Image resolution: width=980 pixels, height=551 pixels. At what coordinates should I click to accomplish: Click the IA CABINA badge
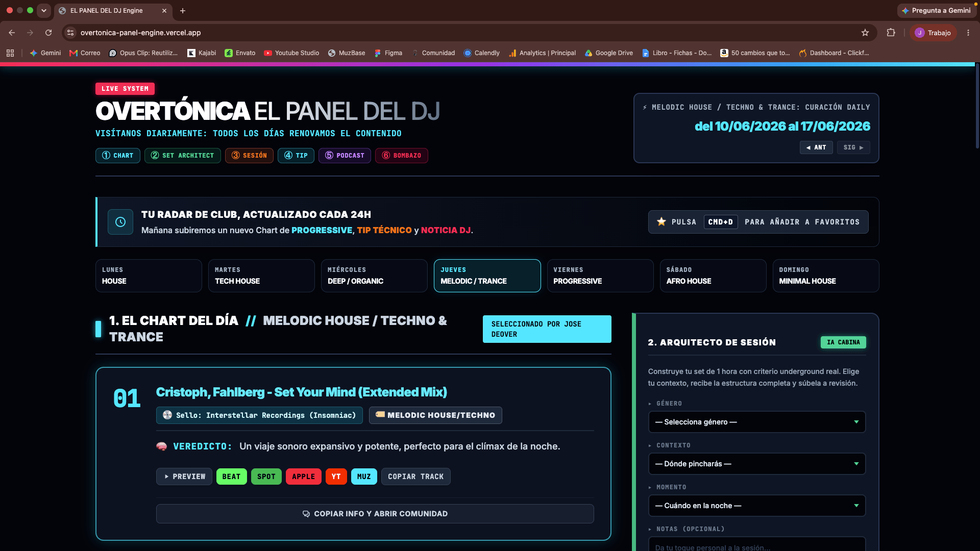[x=843, y=342]
